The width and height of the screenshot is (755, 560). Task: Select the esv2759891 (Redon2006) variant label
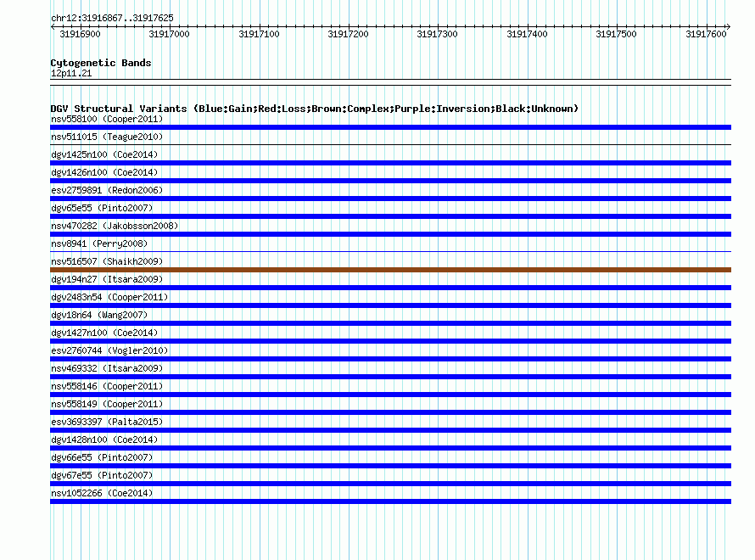click(x=107, y=190)
